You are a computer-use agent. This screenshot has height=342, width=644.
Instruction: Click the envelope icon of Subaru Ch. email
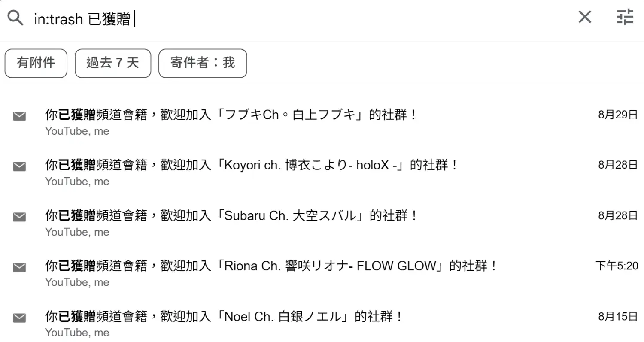(19, 217)
